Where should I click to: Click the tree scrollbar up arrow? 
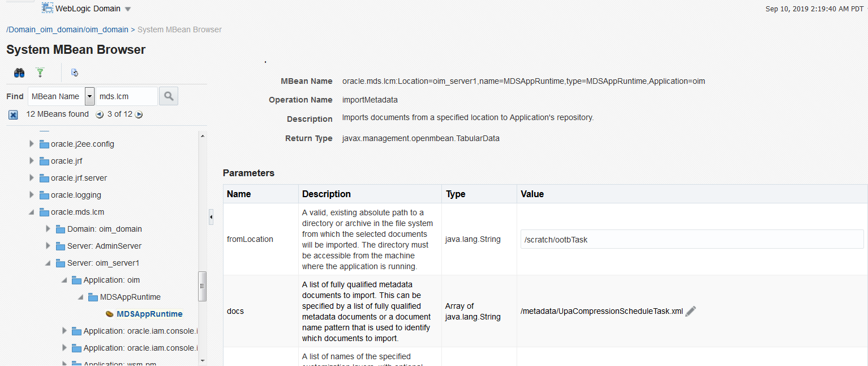coord(203,136)
